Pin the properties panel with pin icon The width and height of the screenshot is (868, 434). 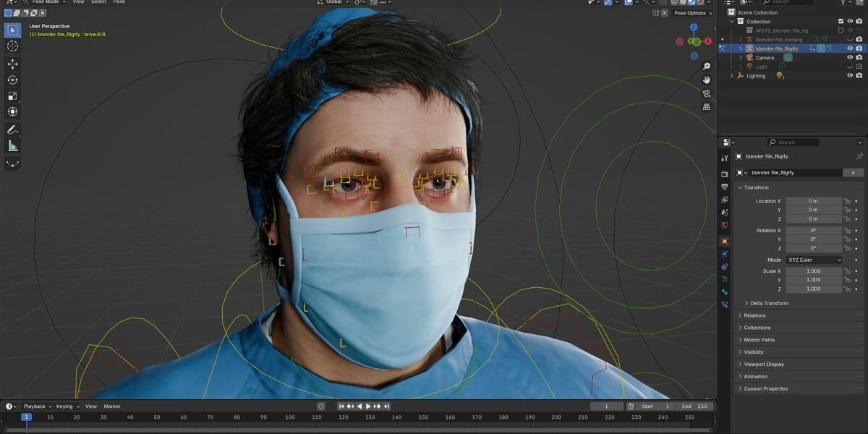pyautogui.click(x=859, y=156)
